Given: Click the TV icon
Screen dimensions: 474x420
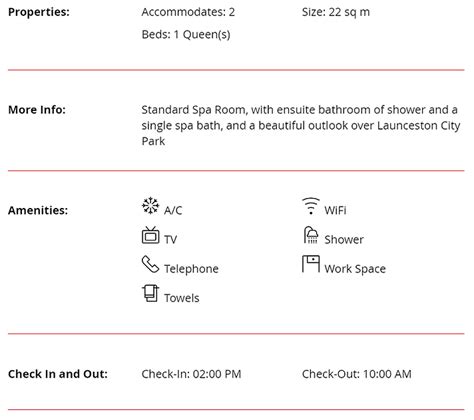Looking at the screenshot, I should coord(150,235).
